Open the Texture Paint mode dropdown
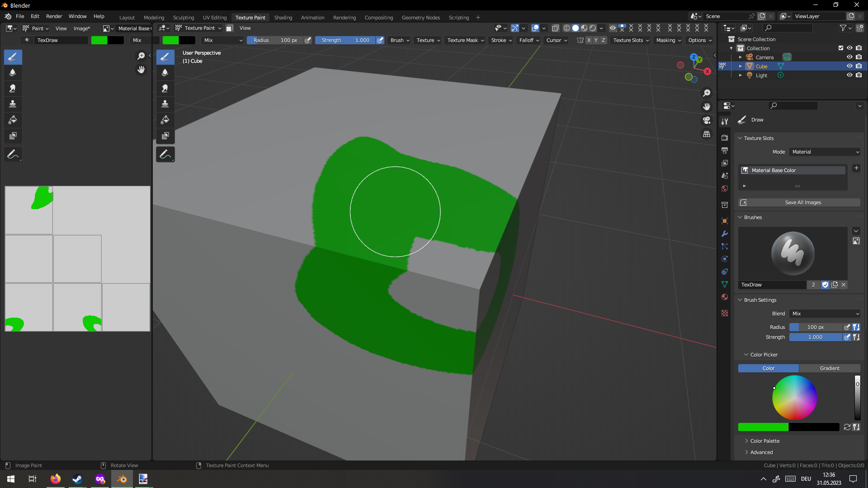The width and height of the screenshot is (868, 488). (201, 28)
